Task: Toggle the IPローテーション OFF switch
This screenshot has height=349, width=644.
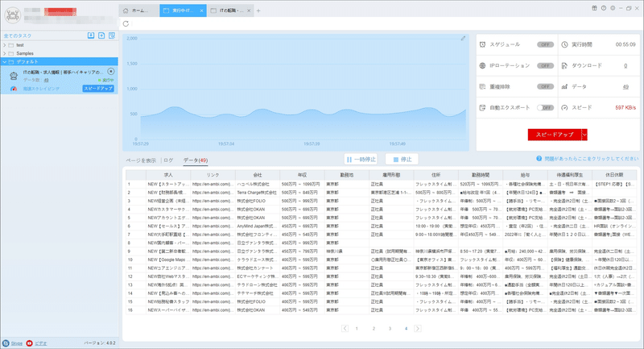Action: pos(546,66)
